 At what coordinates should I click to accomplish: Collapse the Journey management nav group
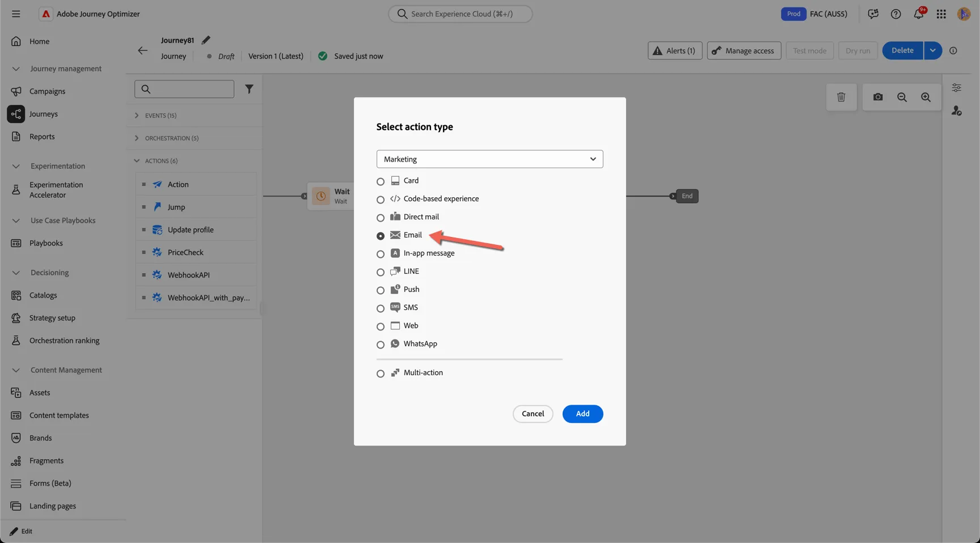pyautogui.click(x=16, y=69)
